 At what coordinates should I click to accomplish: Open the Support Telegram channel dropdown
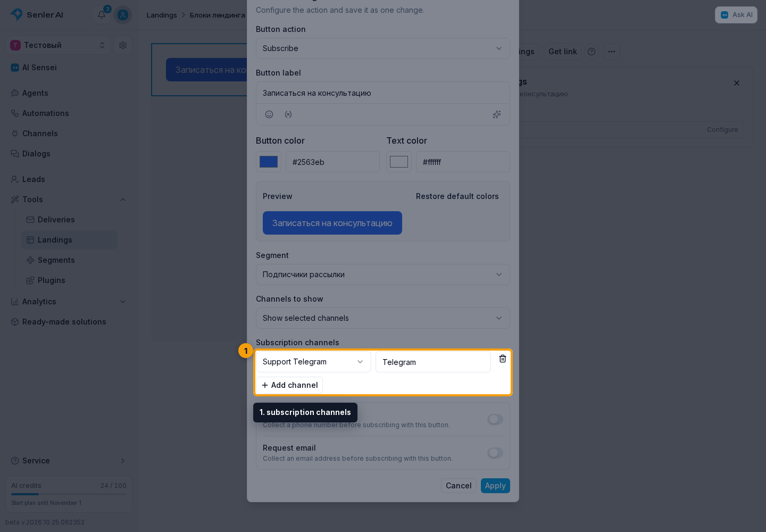(313, 362)
